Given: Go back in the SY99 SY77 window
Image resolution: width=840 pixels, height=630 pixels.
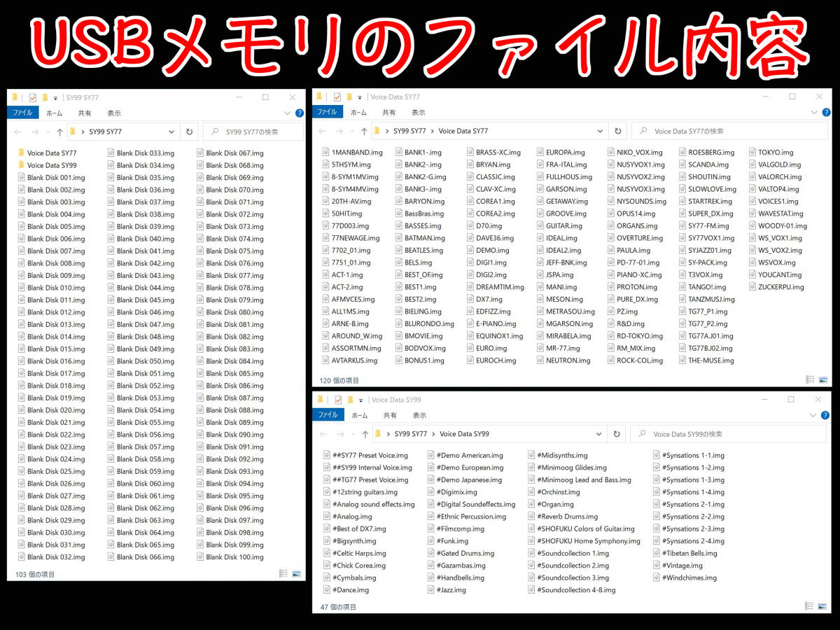Looking at the screenshot, I should [x=18, y=132].
